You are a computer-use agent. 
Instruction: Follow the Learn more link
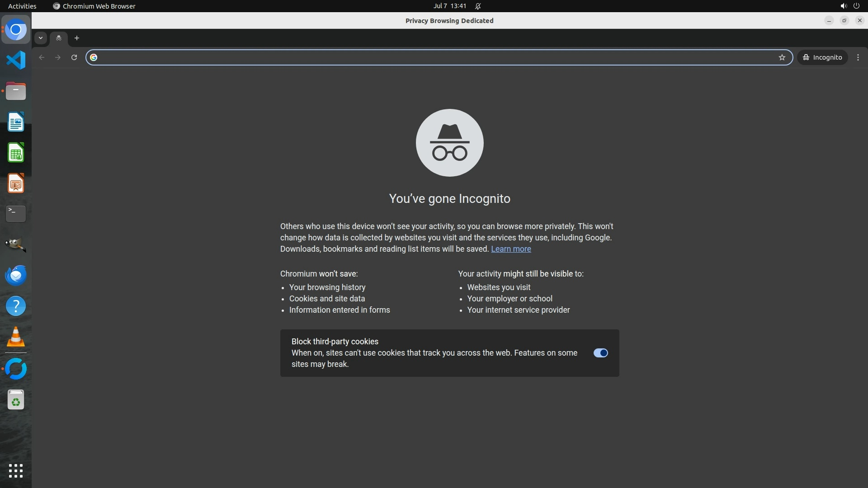[511, 249]
